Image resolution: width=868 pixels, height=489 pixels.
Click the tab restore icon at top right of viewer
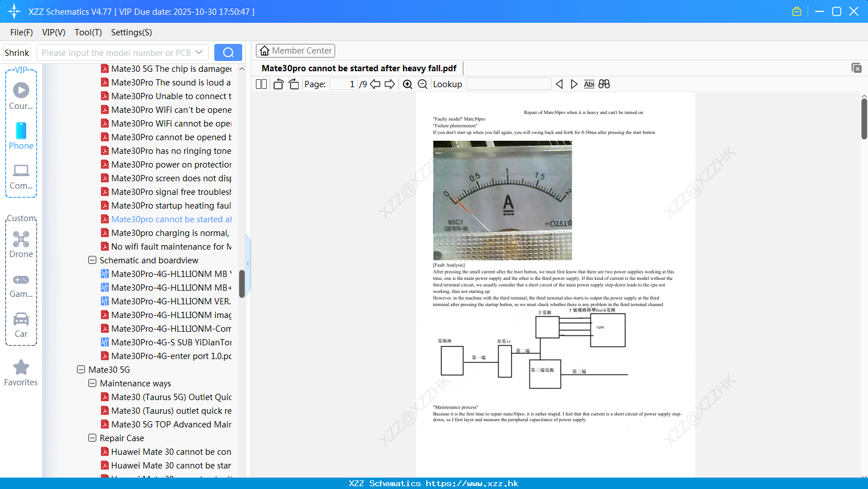(x=856, y=68)
